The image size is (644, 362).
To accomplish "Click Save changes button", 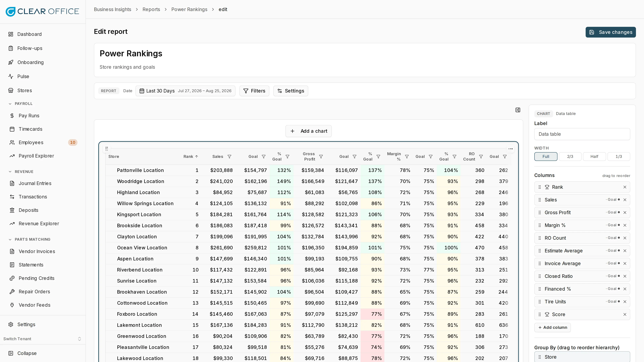I will pyautogui.click(x=610, y=32).
